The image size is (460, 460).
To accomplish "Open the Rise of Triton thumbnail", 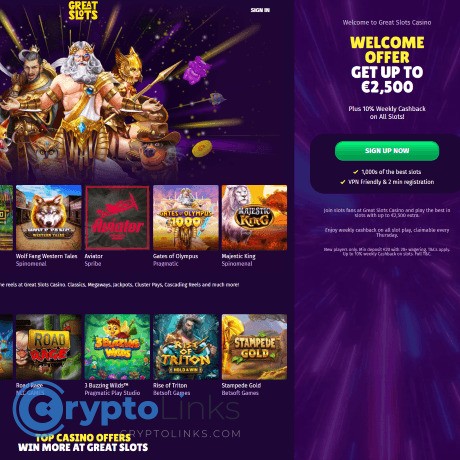I will 186,347.
